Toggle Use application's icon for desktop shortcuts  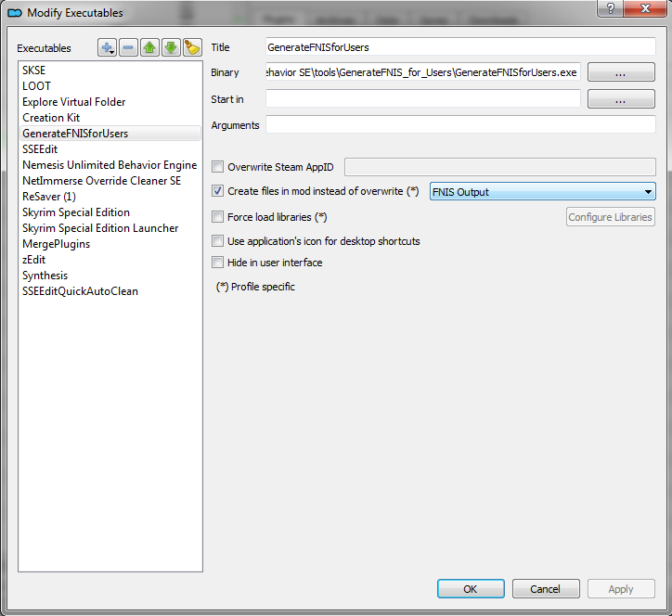(x=218, y=241)
